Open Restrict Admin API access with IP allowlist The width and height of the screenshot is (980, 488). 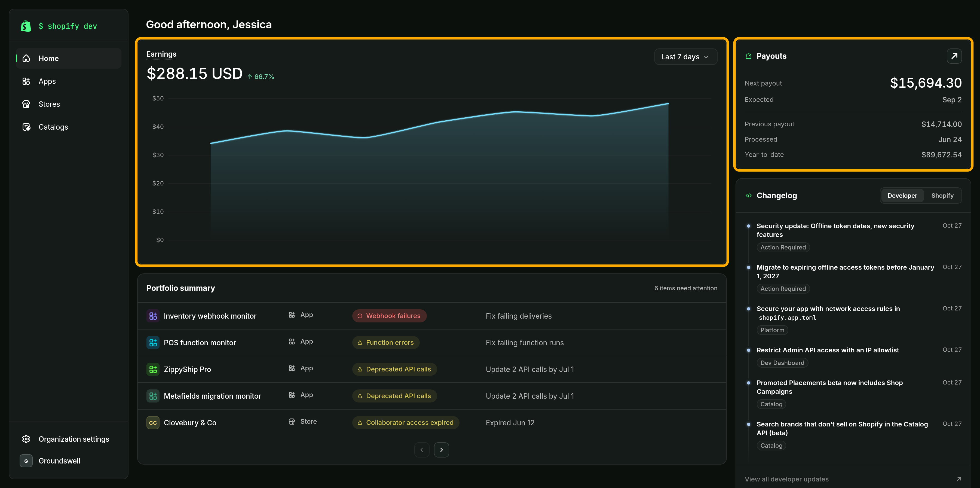[828, 350]
